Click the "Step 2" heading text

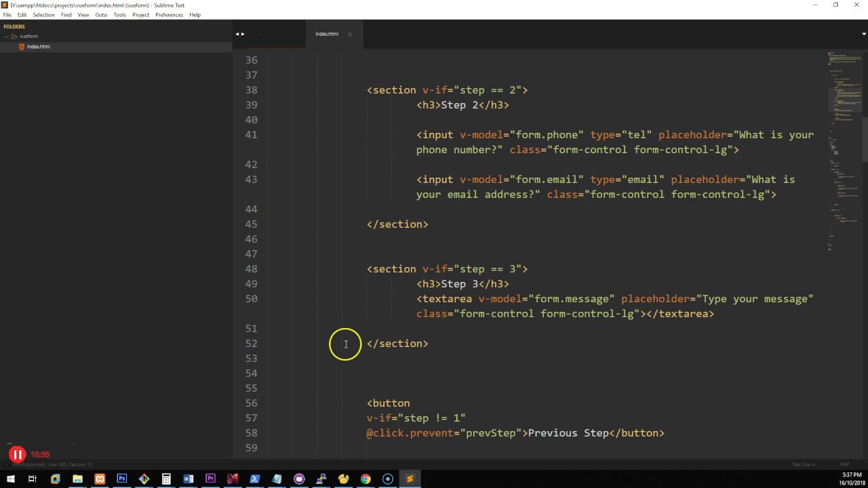(x=460, y=105)
